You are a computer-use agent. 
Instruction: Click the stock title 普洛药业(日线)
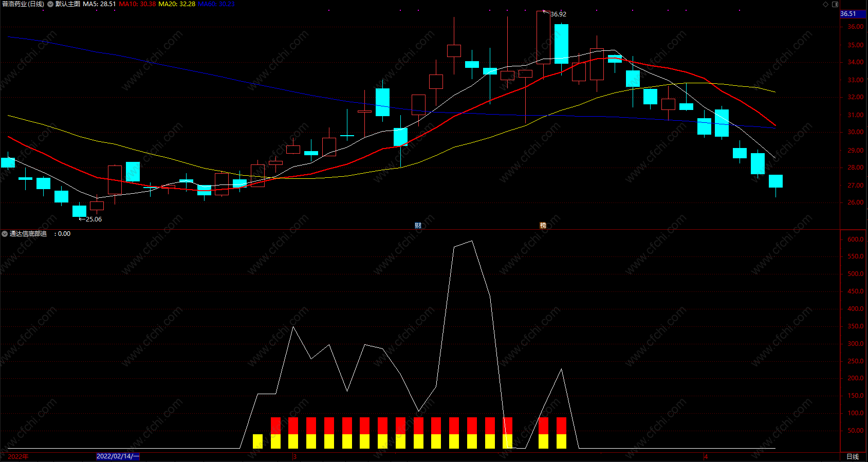click(x=23, y=4)
